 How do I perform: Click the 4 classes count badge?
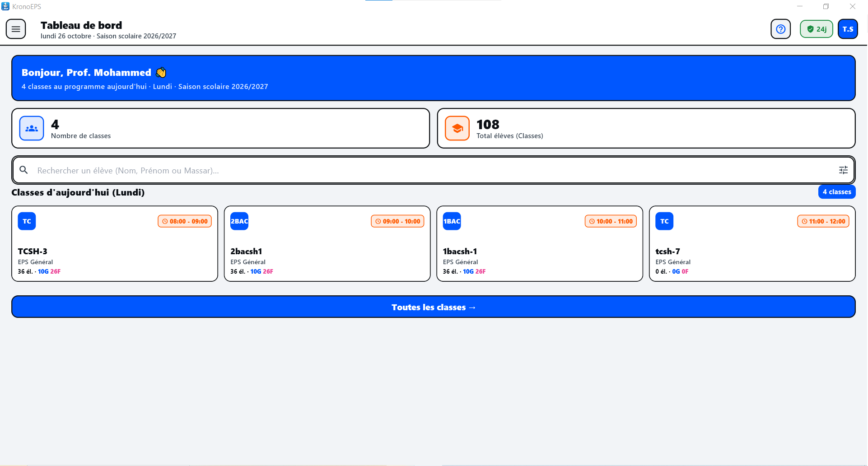pos(837,192)
